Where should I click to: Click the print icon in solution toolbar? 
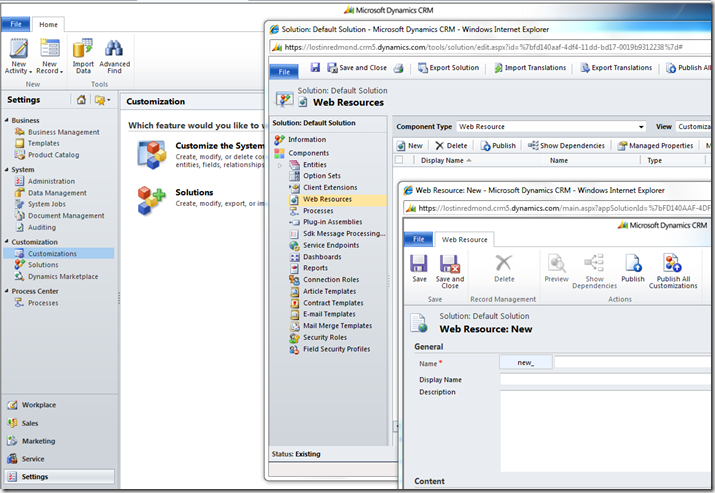pyautogui.click(x=398, y=68)
